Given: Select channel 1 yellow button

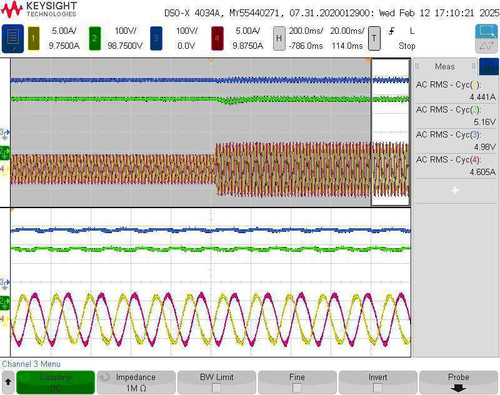Looking at the screenshot, I should click(x=34, y=38).
